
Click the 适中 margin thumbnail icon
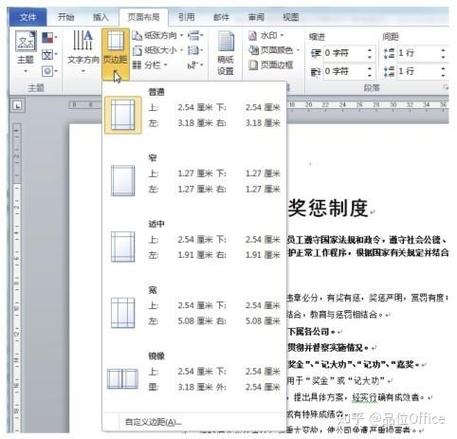(x=123, y=247)
